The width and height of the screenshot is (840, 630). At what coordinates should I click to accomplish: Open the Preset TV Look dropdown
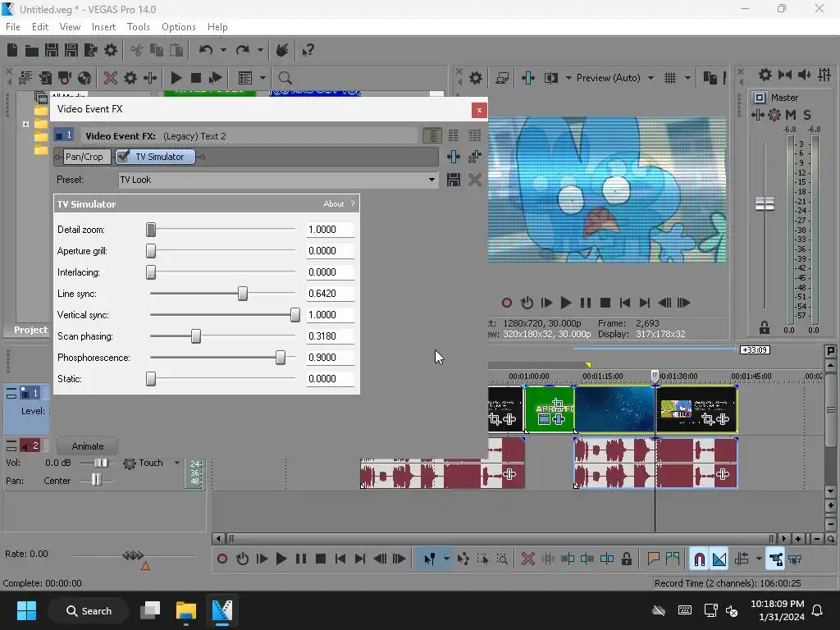431,180
